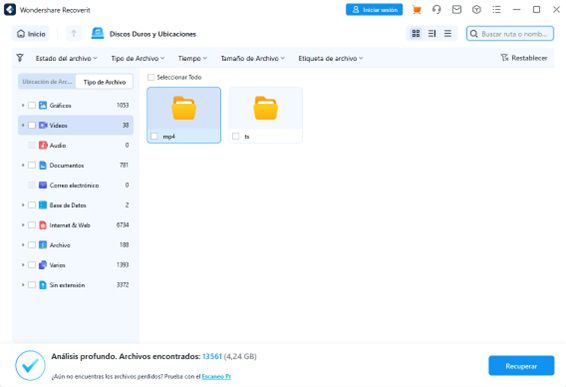This screenshot has width=566, height=387.
Task: Expand the Gráficos tree node arrow
Action: point(23,105)
